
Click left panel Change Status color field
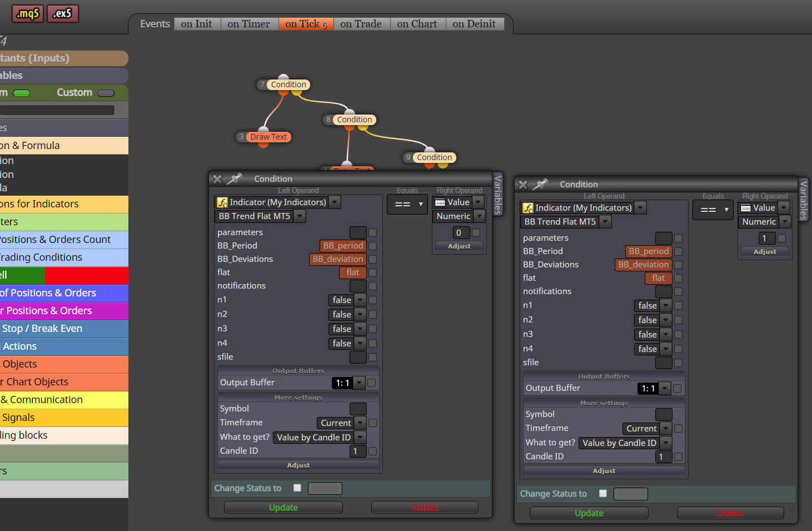(325, 488)
